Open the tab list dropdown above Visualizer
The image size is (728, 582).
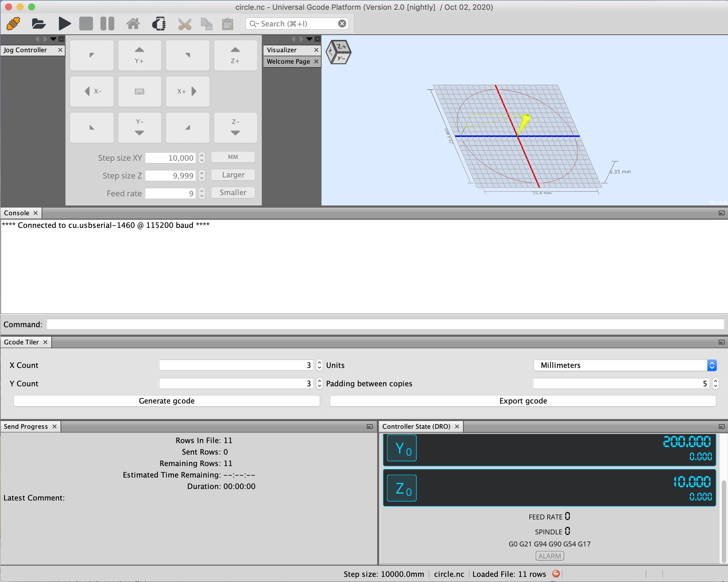[309, 39]
